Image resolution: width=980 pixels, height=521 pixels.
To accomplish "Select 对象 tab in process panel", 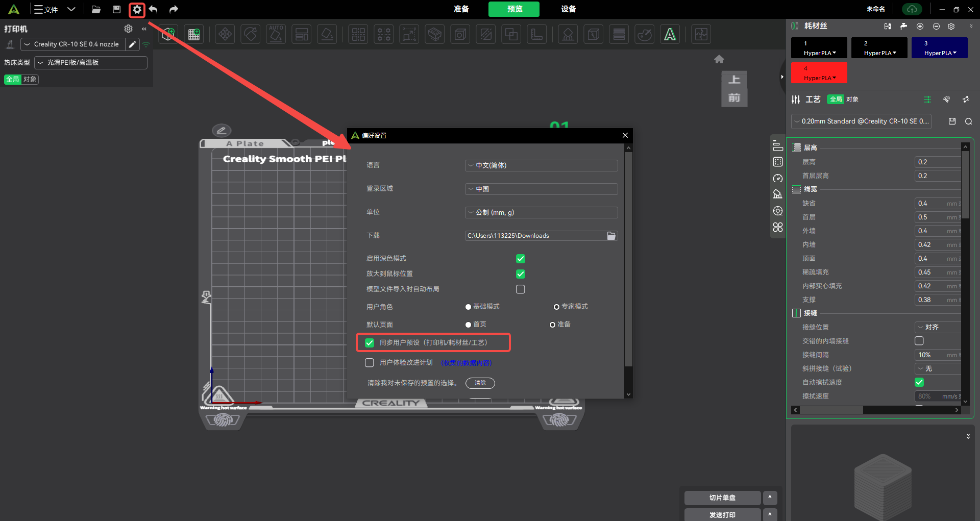I will pyautogui.click(x=852, y=100).
